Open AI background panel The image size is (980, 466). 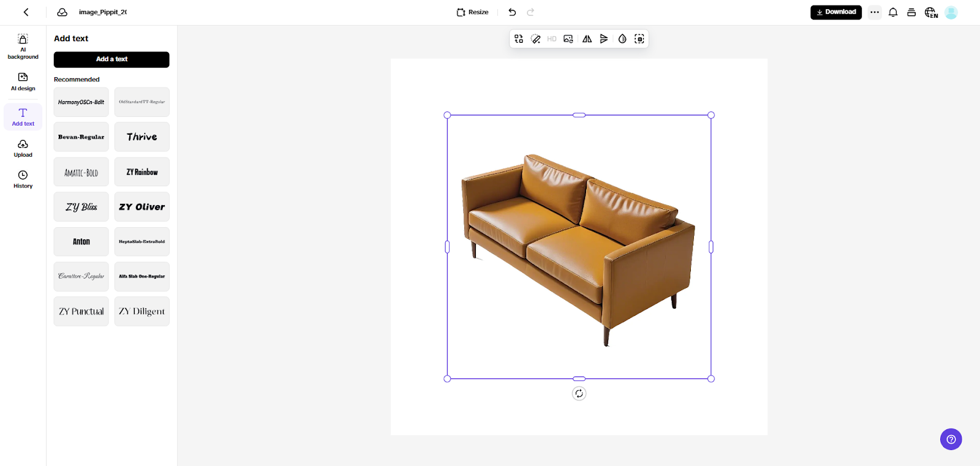(23, 47)
